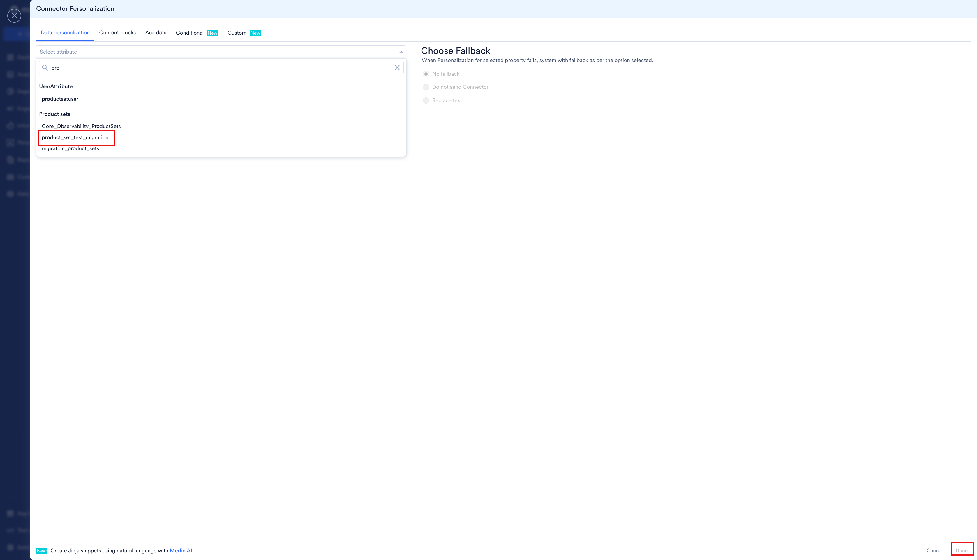Click the Cancel button
The height and width of the screenshot is (560, 977).
934,550
